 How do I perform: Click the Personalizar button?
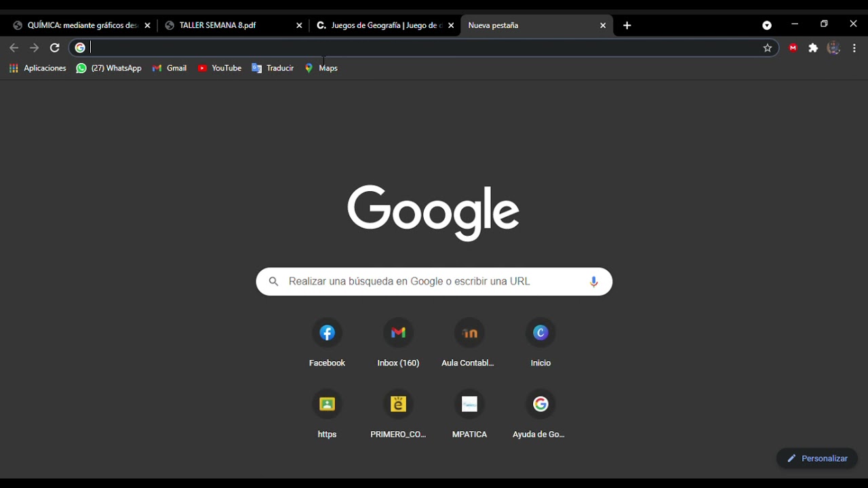click(x=817, y=458)
